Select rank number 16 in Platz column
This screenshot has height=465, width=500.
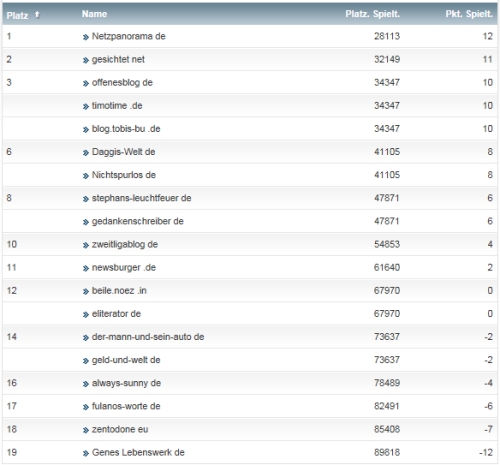(12, 383)
